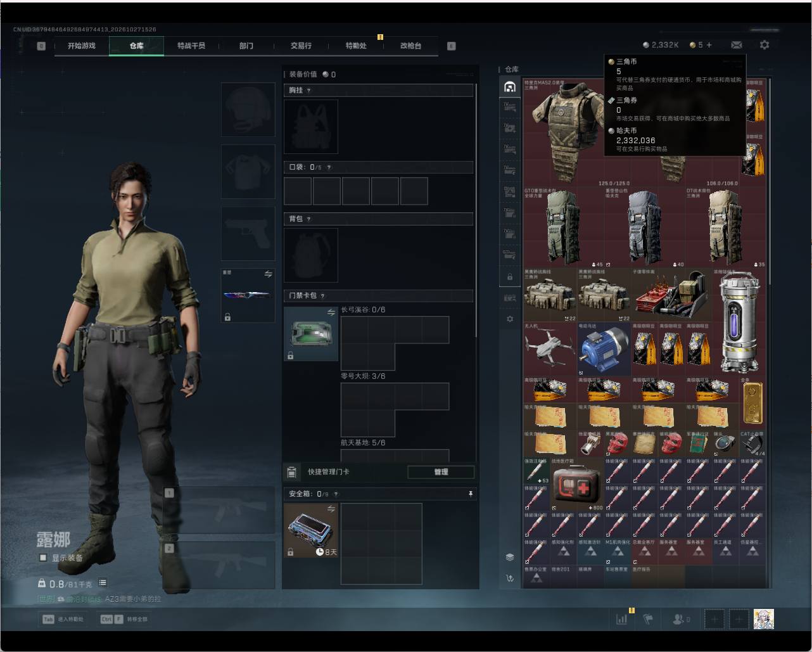
Task: Toggle the pin on the 安全箱 header
Action: tap(471, 494)
